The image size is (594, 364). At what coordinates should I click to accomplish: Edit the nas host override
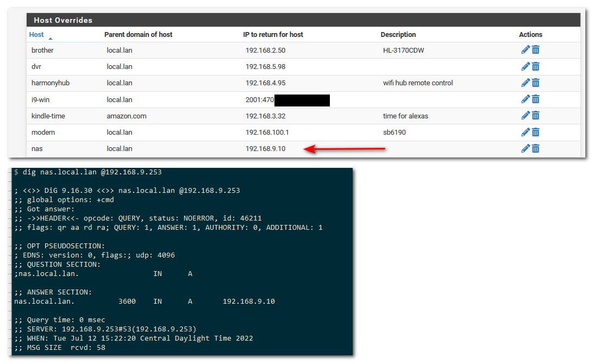[526, 148]
